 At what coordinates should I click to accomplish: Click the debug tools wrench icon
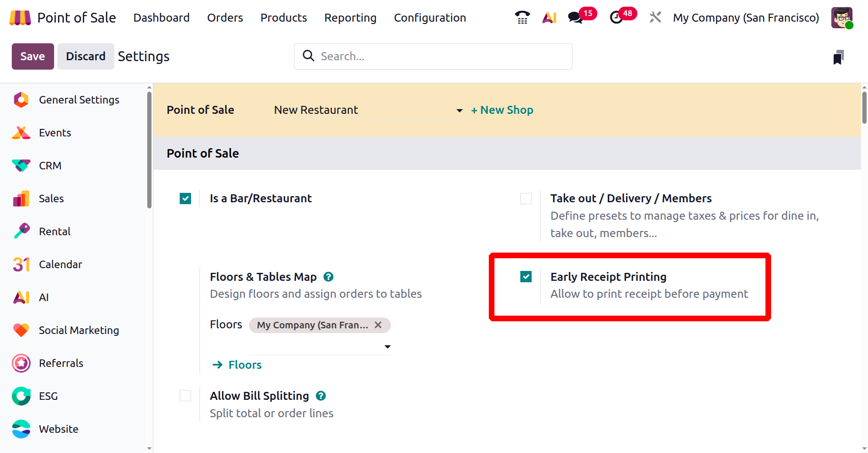point(655,18)
